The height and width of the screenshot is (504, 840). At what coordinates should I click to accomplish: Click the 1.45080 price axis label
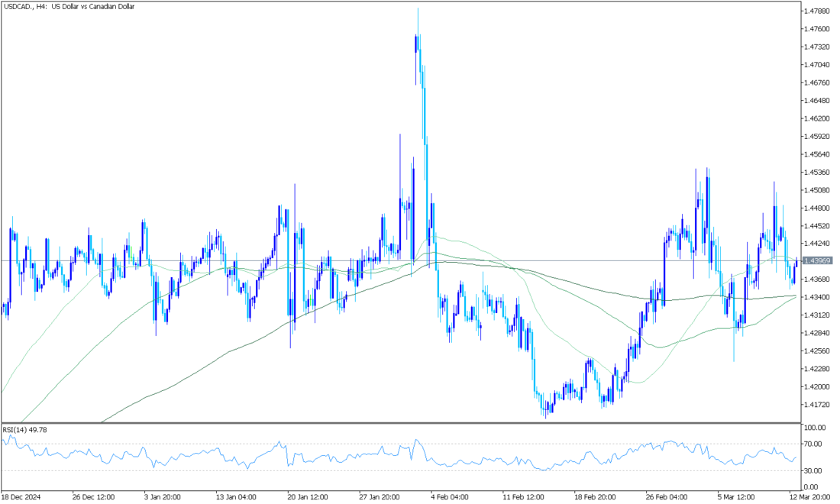[816, 189]
